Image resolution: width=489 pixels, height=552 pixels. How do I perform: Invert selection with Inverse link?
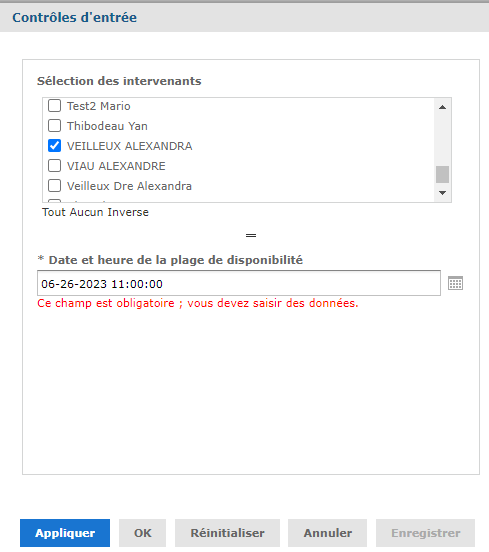(128, 212)
